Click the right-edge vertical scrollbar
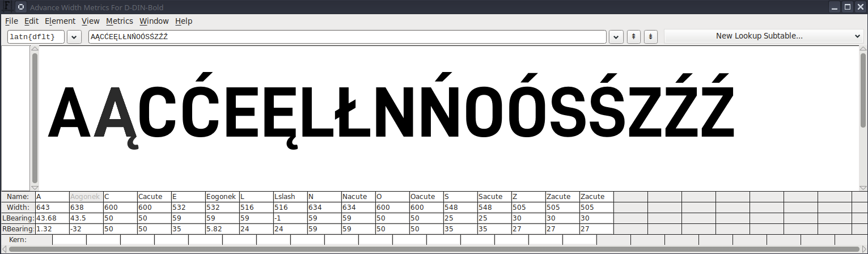Viewport: 868px width, 254px height. 863,118
